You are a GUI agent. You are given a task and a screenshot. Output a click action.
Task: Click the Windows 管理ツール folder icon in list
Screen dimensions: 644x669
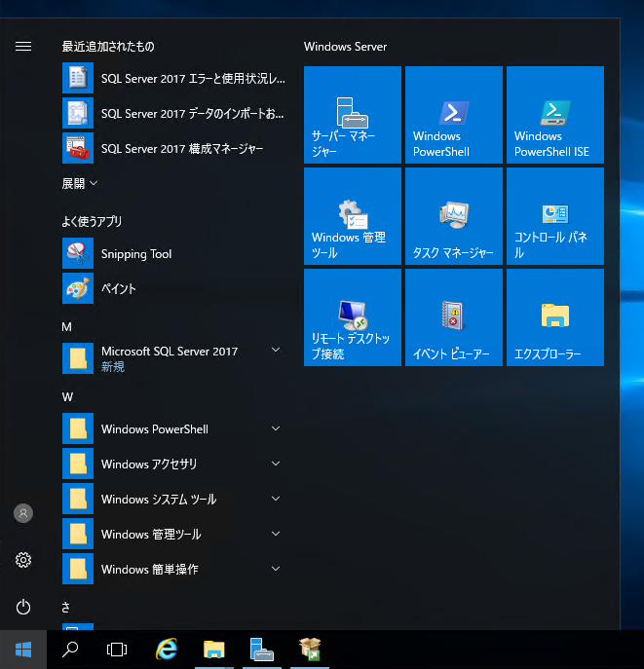click(x=78, y=534)
